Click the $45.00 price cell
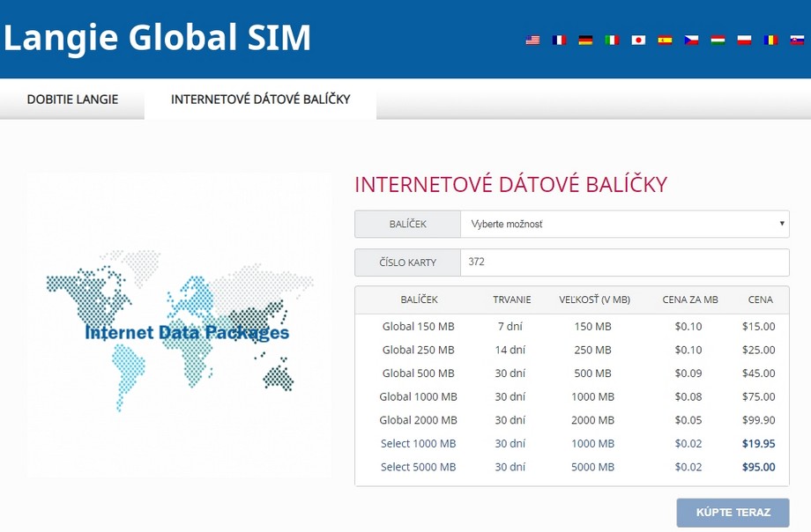This screenshot has width=811, height=532. [759, 373]
